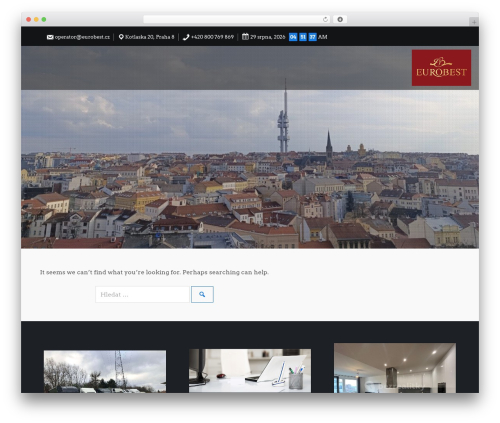Reload the page with refresh icon
The image size is (500, 423).
pos(325,19)
